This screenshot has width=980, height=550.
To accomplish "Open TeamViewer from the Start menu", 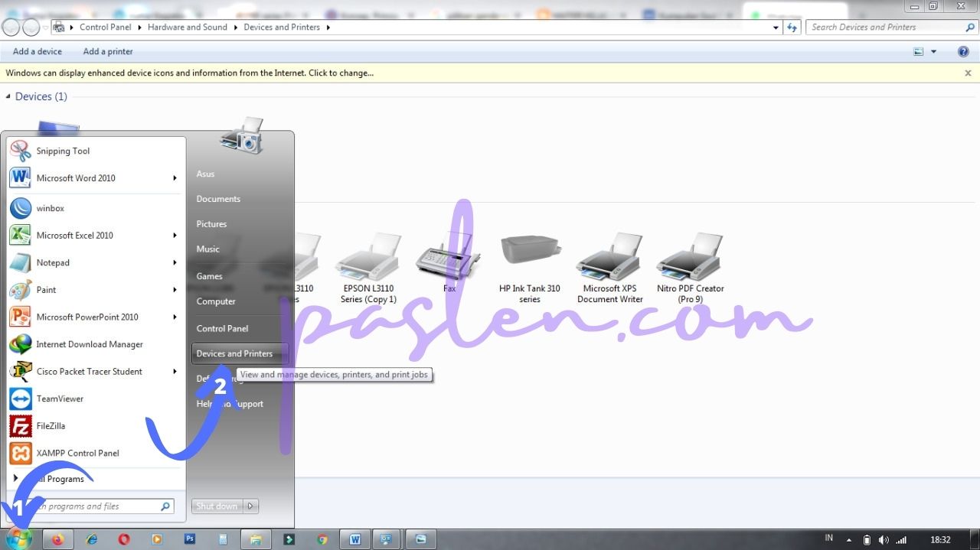I will coord(96,399).
